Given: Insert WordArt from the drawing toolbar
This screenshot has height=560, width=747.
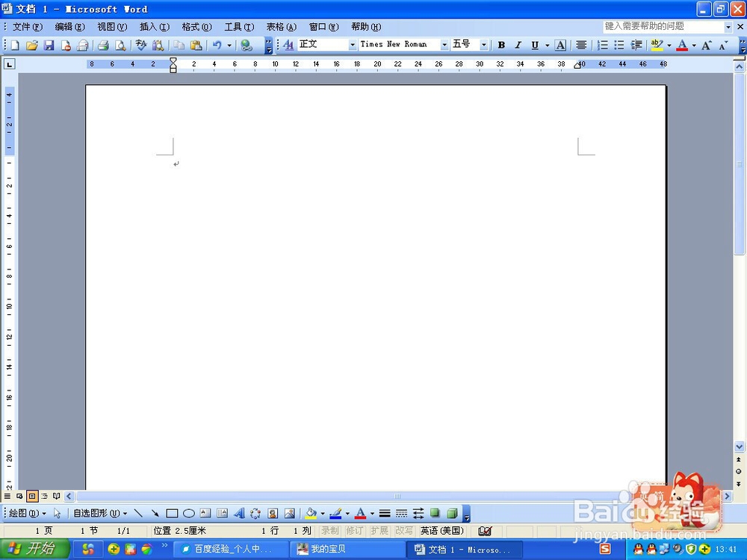Looking at the screenshot, I should 239,513.
